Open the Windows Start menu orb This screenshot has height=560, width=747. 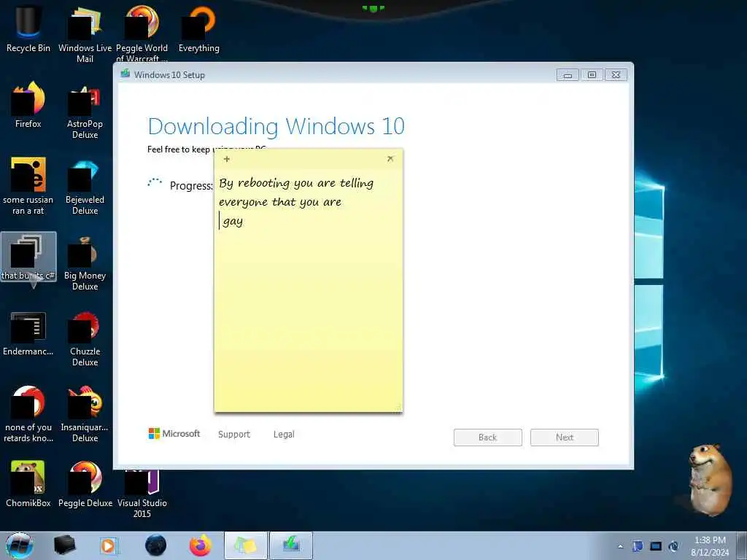[x=19, y=545]
